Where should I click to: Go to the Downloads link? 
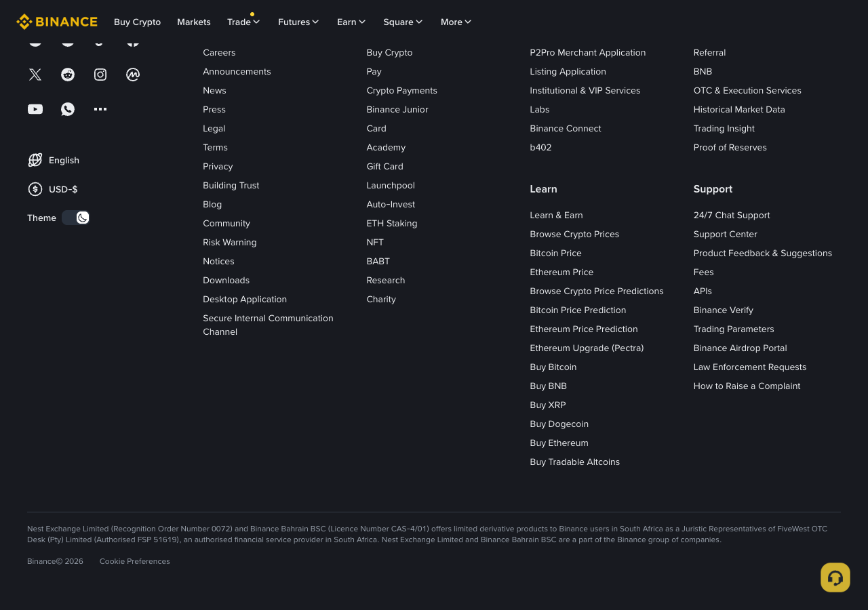[x=226, y=280]
